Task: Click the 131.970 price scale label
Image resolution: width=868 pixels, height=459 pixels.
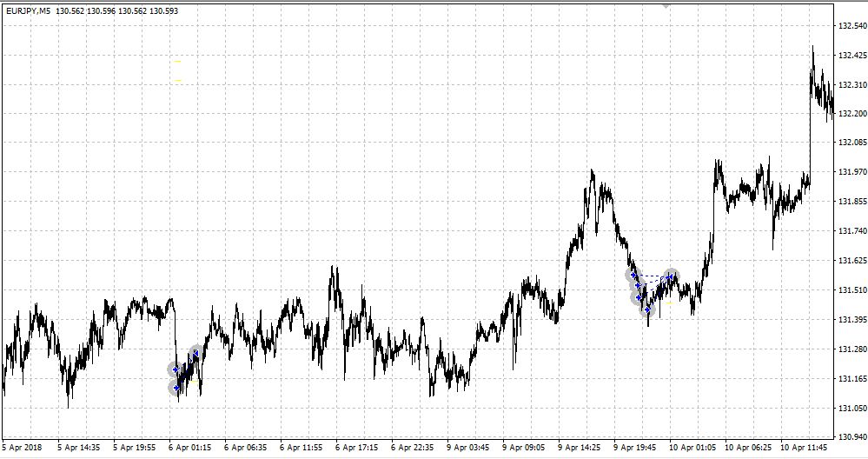Action: point(852,172)
